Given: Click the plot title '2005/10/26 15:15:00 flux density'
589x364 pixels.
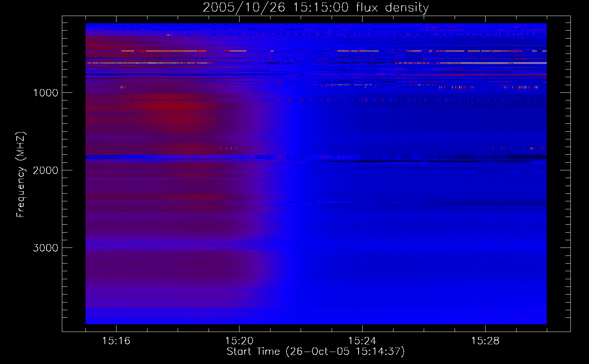Looking at the screenshot, I should [316, 8].
